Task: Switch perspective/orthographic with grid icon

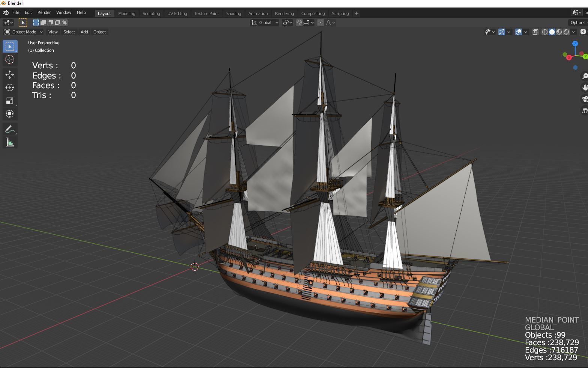Action: [585, 110]
